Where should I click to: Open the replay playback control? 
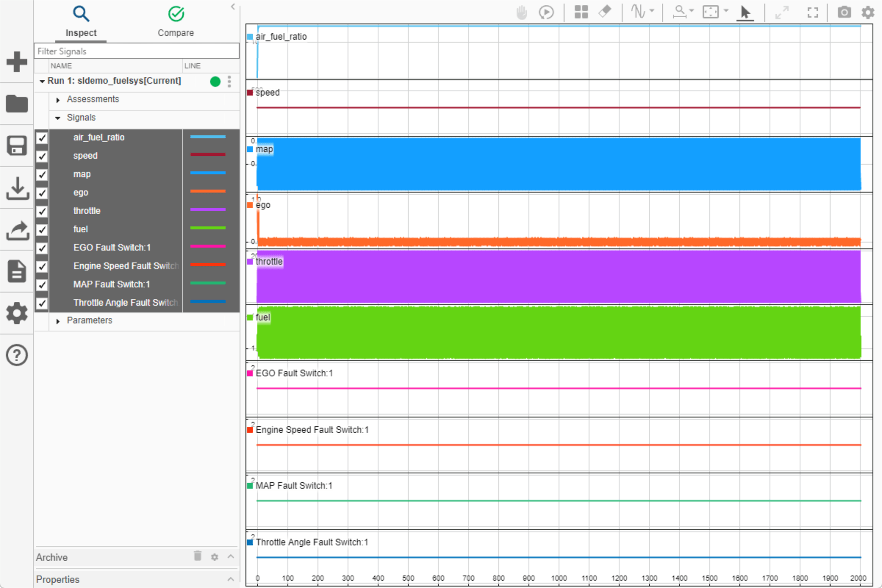(546, 12)
